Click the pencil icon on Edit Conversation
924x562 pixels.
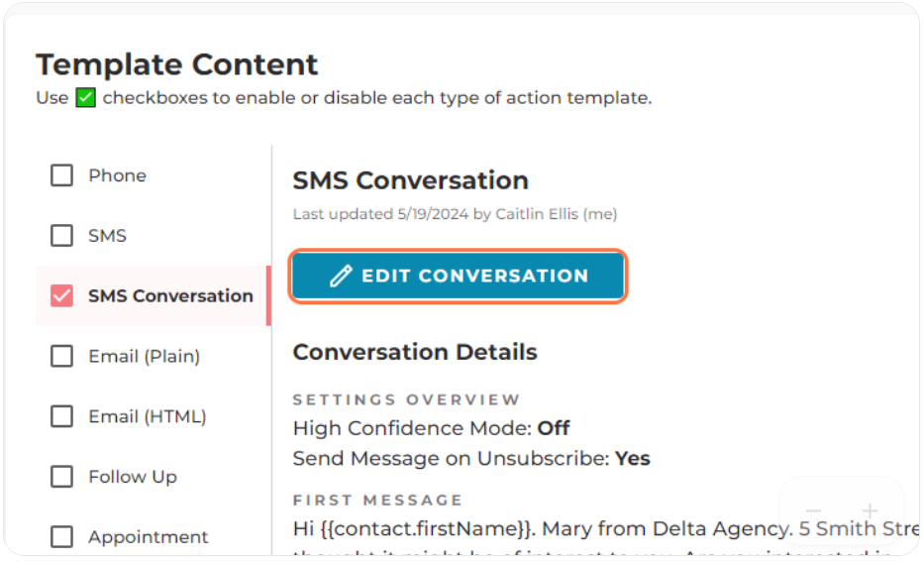341,276
